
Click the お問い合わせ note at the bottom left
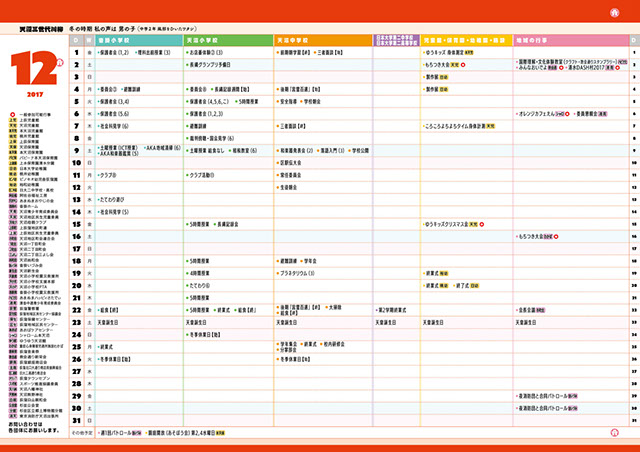pos(34,428)
